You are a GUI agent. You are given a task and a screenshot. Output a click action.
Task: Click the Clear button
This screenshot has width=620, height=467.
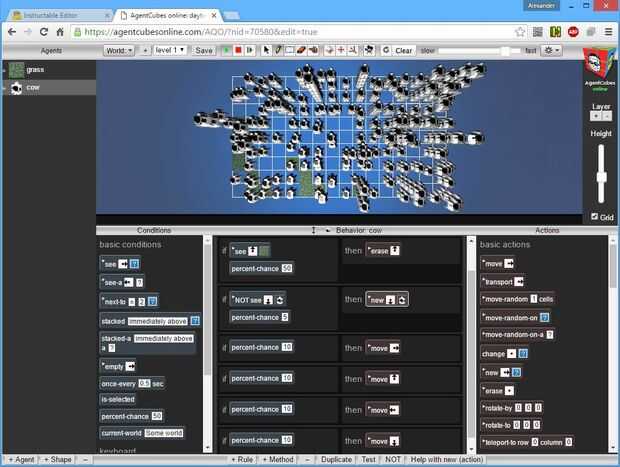[x=403, y=50]
